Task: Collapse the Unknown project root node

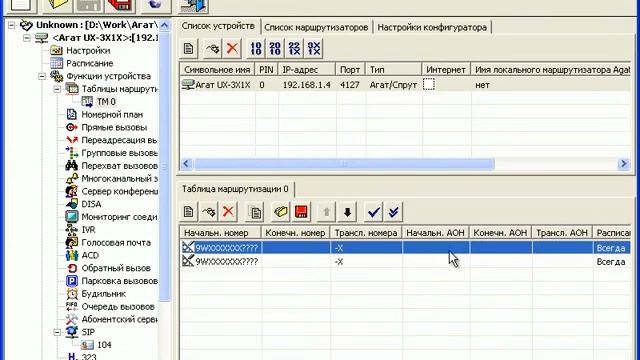Action: click(x=12, y=25)
